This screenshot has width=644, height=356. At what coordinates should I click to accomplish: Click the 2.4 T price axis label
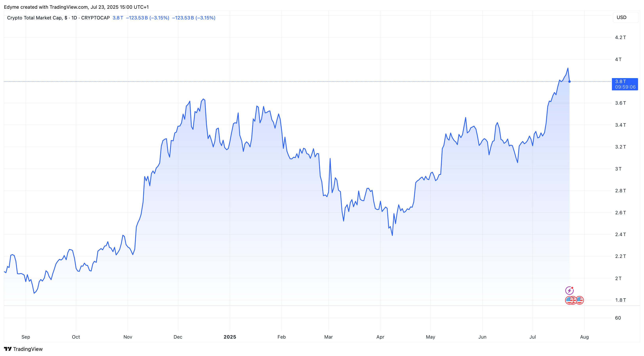coord(620,234)
